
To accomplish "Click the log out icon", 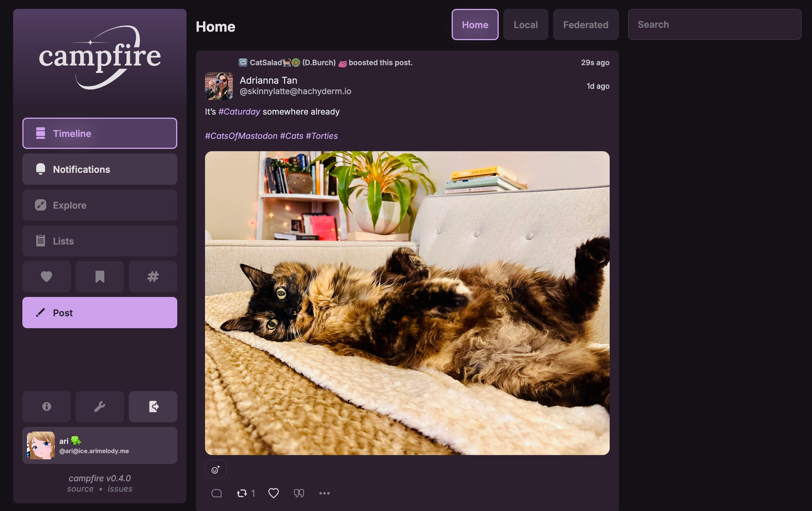I will pyautogui.click(x=153, y=406).
